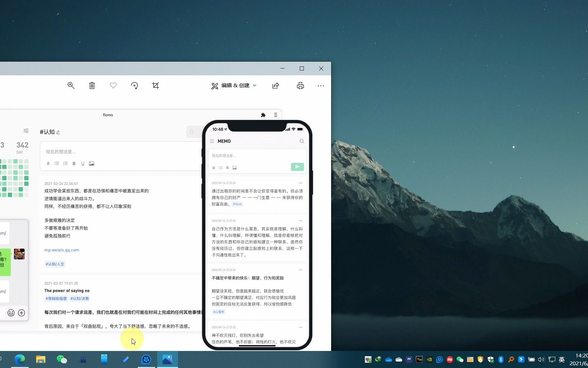The height and width of the screenshot is (368, 588).
Task: Open the browser extensions puzzle menu
Action: [263, 115]
